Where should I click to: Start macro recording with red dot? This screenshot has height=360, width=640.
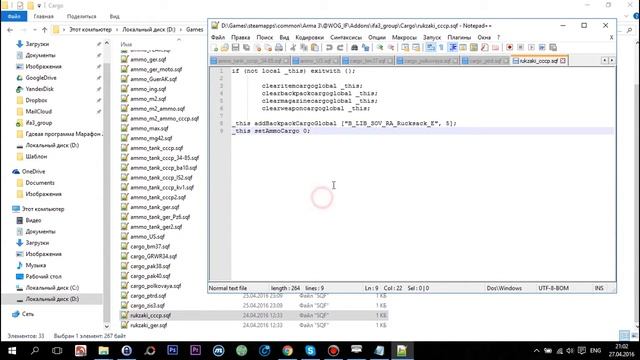click(509, 48)
